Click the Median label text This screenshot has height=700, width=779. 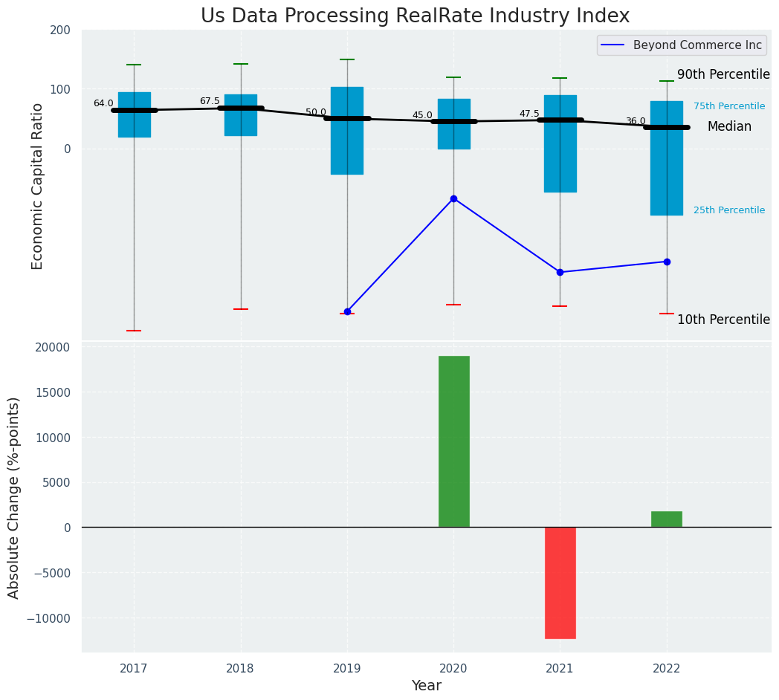pos(729,127)
